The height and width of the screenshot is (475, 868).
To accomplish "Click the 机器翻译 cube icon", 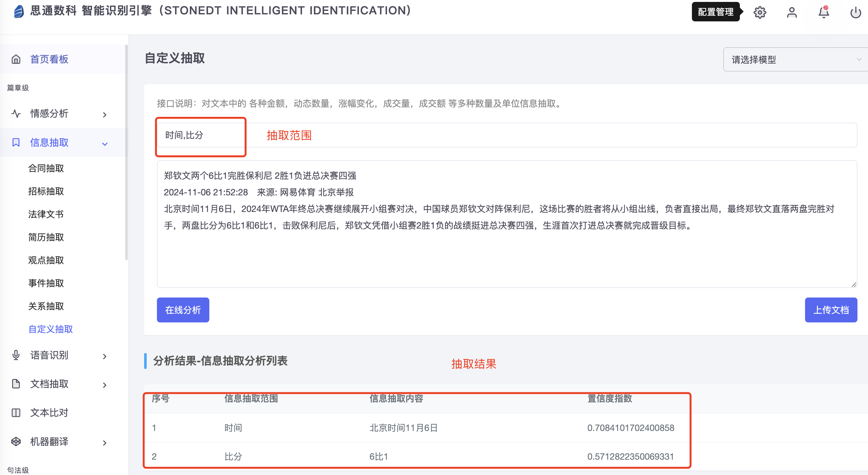I will (16, 441).
